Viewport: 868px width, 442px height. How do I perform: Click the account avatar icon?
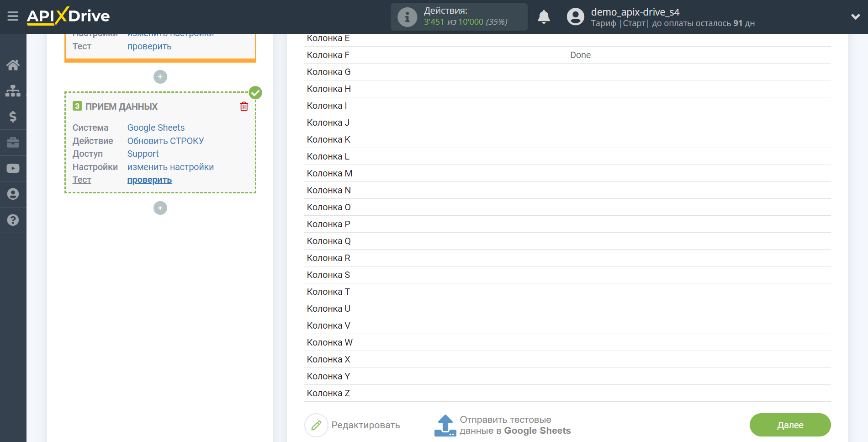576,17
